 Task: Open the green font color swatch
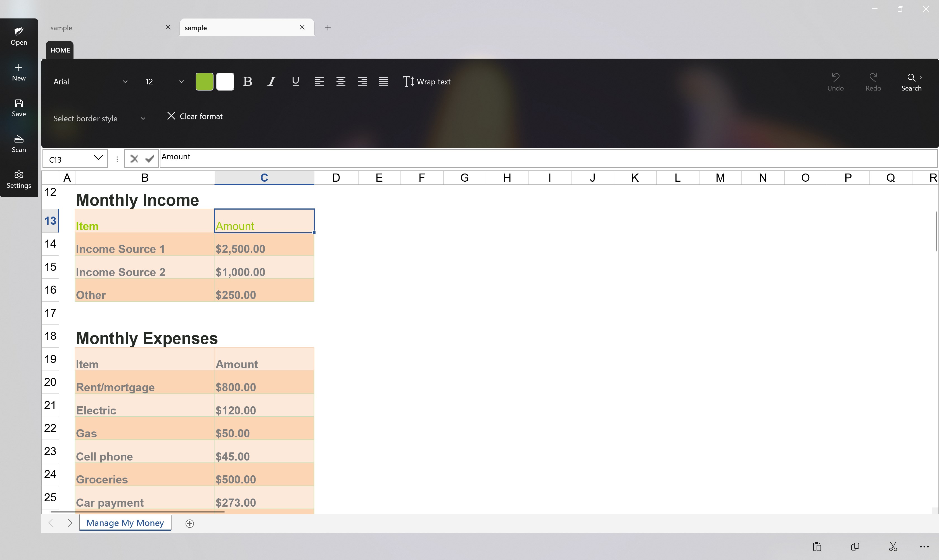click(204, 82)
